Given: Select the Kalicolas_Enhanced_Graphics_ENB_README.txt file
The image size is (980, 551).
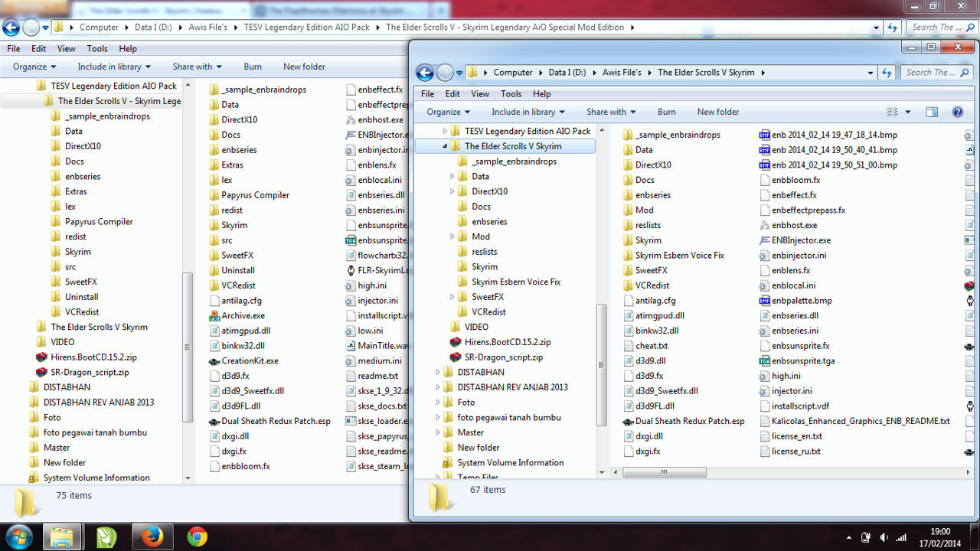Looking at the screenshot, I should point(860,421).
